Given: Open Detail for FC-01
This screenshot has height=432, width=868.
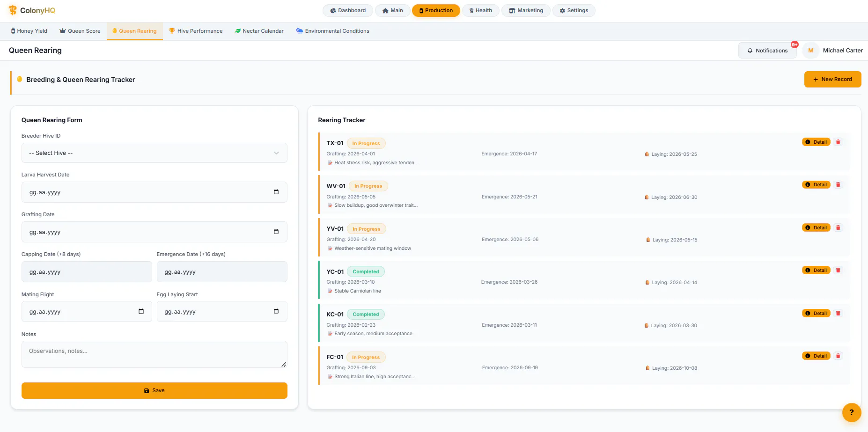Looking at the screenshot, I should pyautogui.click(x=816, y=356).
